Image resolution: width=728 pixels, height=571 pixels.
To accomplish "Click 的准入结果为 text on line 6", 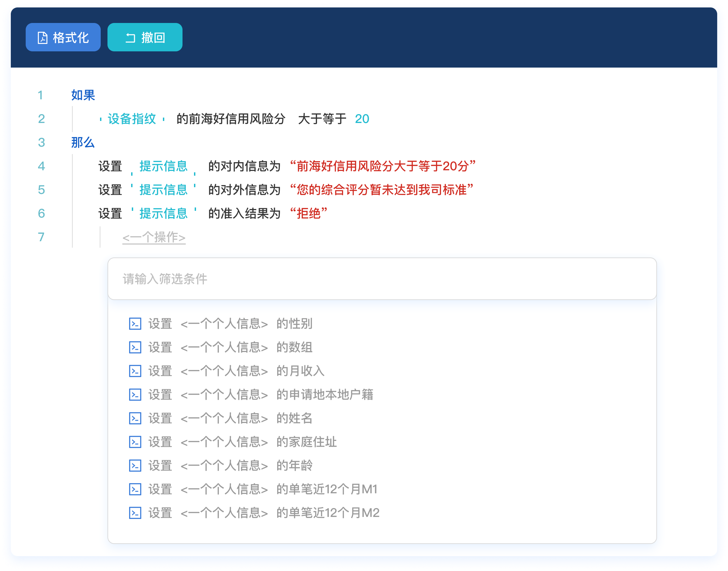I will click(x=245, y=214).
